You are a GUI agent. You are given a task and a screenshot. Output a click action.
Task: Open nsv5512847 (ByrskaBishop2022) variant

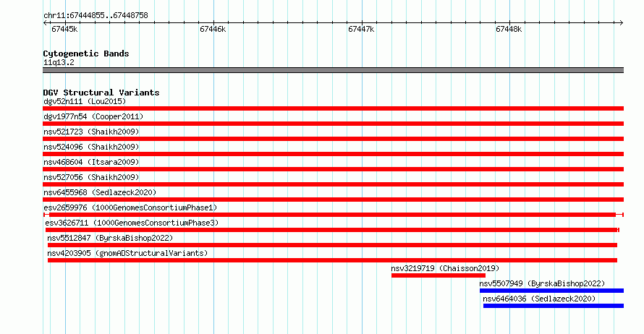[110, 238]
